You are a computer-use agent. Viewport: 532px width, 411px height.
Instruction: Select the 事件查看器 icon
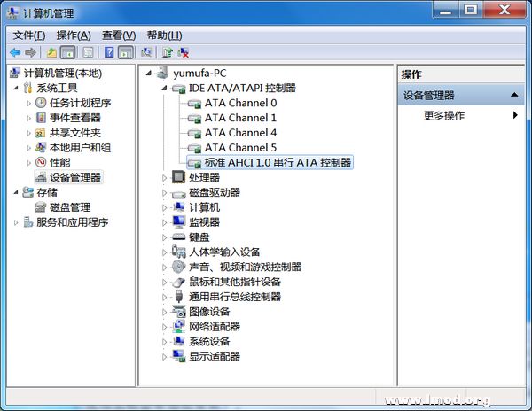pos(41,118)
